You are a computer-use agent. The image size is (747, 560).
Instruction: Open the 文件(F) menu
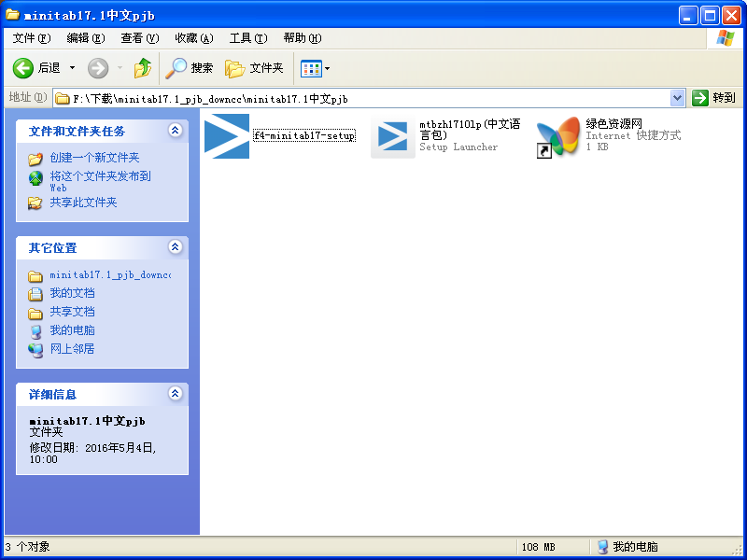point(32,38)
